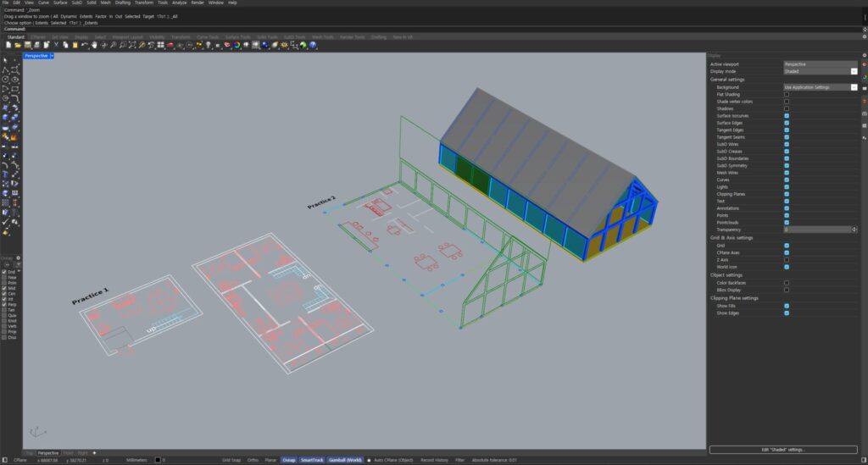Switch to the Surface Tools toolbar tab
The width and height of the screenshot is (868, 465).
pyautogui.click(x=235, y=36)
